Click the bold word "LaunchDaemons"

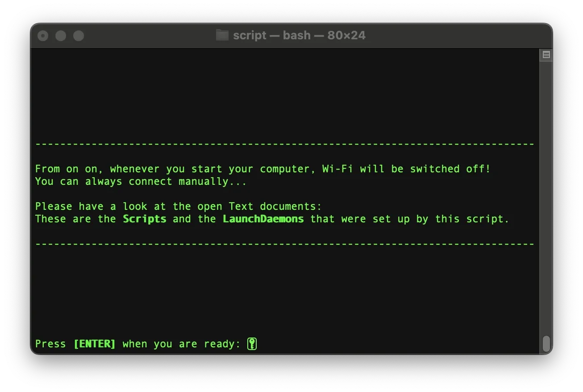click(263, 219)
